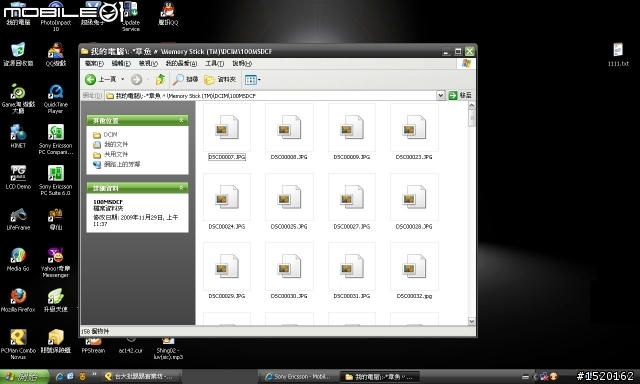Click the grey Forward arrow button
640x384 pixels.
(136, 80)
